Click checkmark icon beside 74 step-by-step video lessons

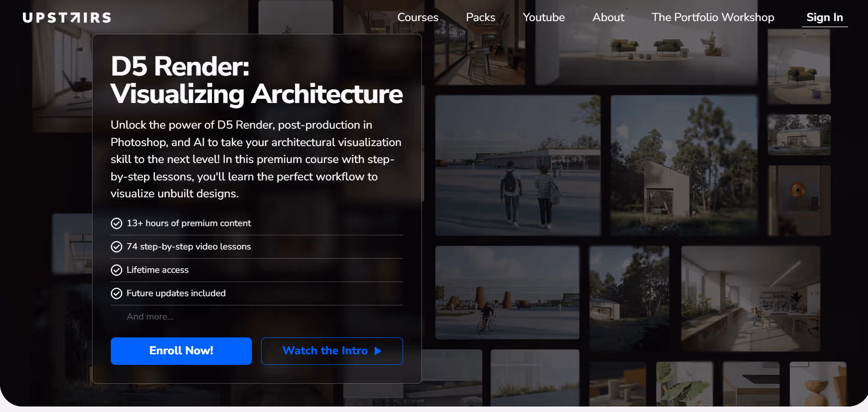coord(116,247)
